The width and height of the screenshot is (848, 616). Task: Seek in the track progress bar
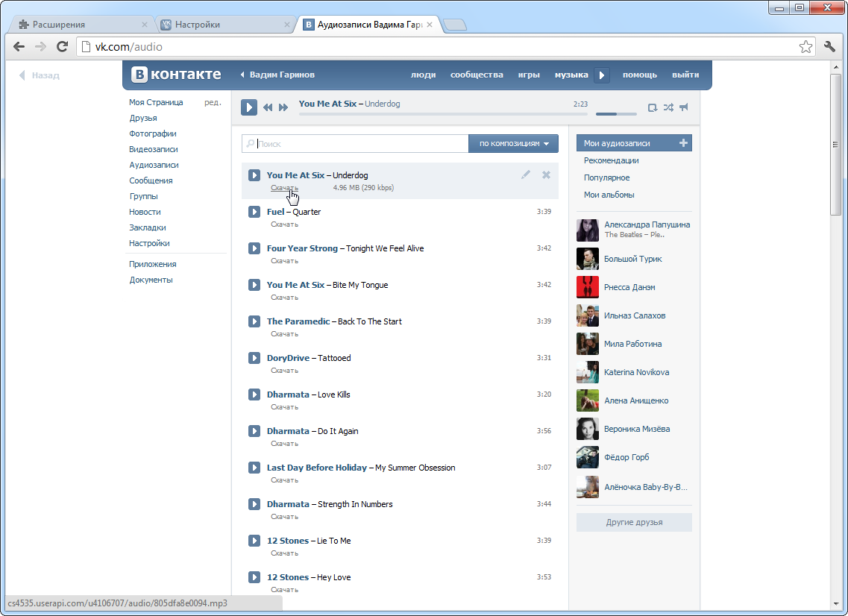click(443, 114)
